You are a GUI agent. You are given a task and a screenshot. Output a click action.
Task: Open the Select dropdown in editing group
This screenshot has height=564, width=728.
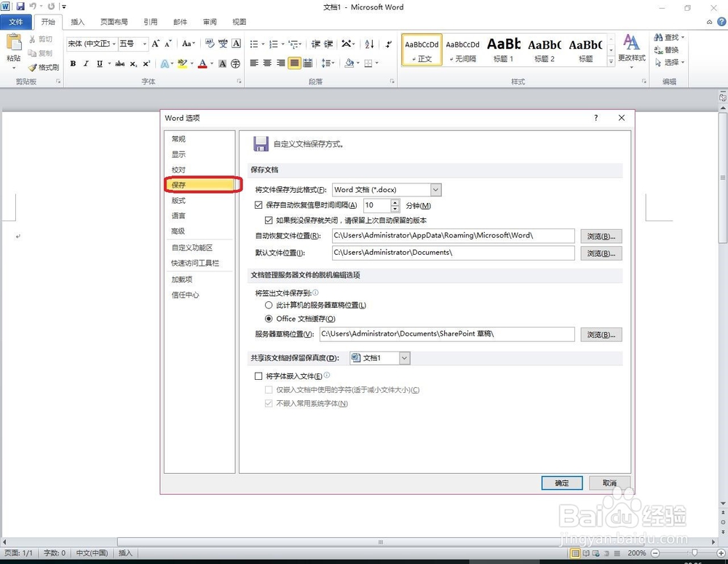(x=670, y=62)
